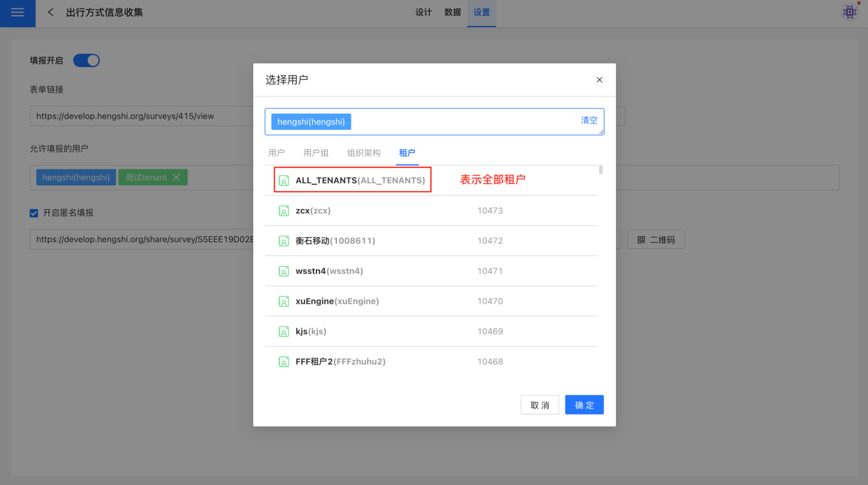This screenshot has width=868, height=485.
Task: Open the 数据 tab in the header
Action: 453,13
